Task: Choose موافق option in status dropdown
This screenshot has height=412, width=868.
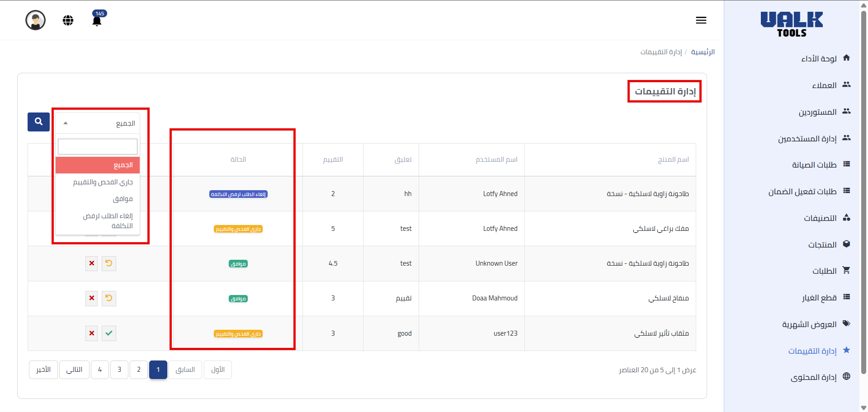Action: [x=123, y=199]
